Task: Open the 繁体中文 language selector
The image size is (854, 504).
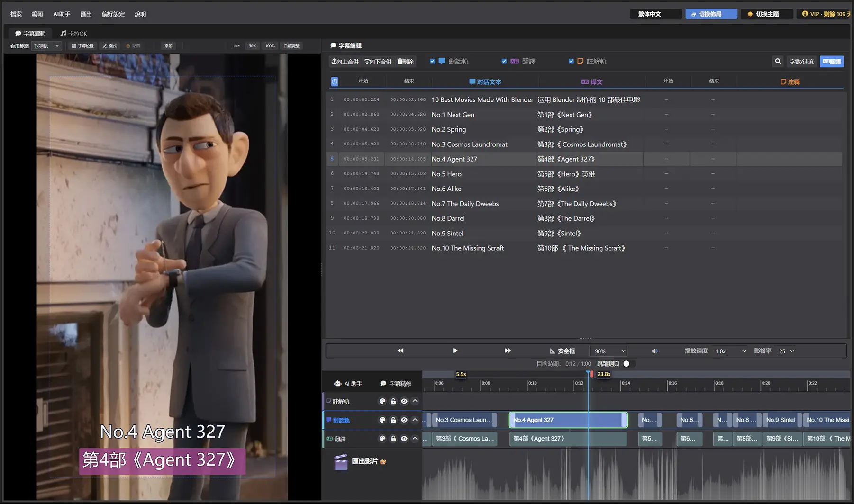Action: [x=655, y=14]
